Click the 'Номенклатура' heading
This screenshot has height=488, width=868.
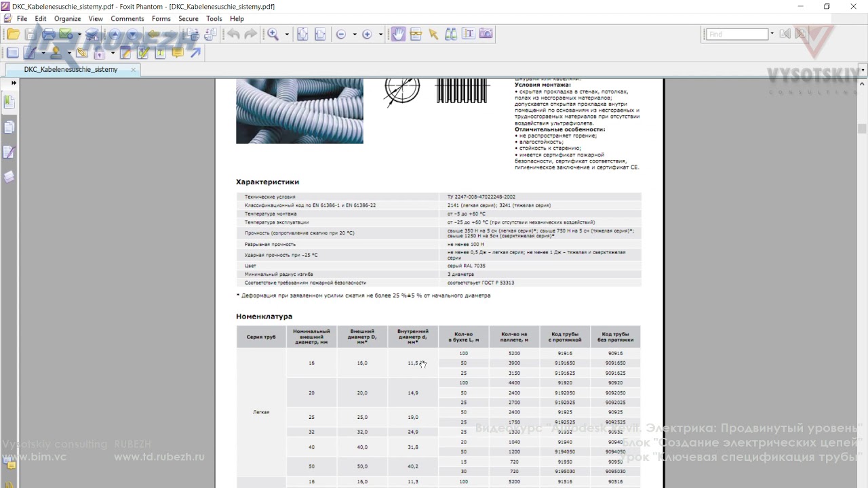tap(264, 317)
